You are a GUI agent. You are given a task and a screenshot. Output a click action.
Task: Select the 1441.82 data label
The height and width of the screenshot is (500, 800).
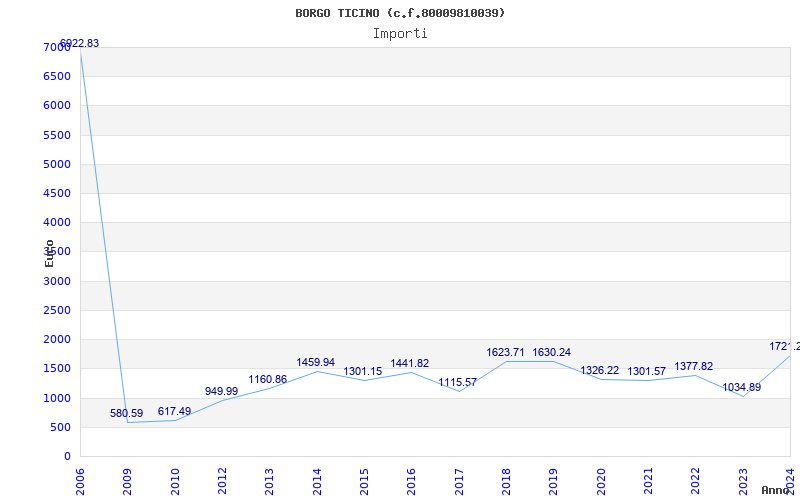(x=410, y=363)
